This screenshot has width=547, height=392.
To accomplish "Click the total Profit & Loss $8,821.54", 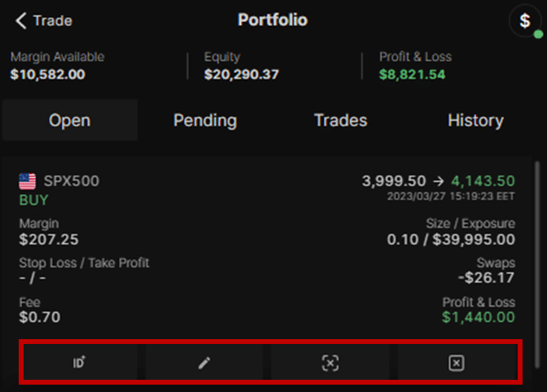I will click(412, 74).
